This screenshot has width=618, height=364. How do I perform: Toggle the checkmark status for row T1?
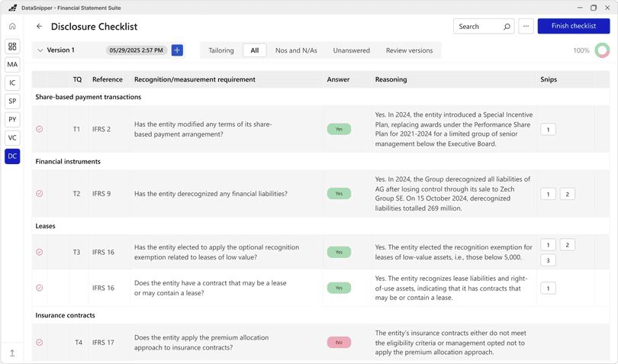click(40, 130)
